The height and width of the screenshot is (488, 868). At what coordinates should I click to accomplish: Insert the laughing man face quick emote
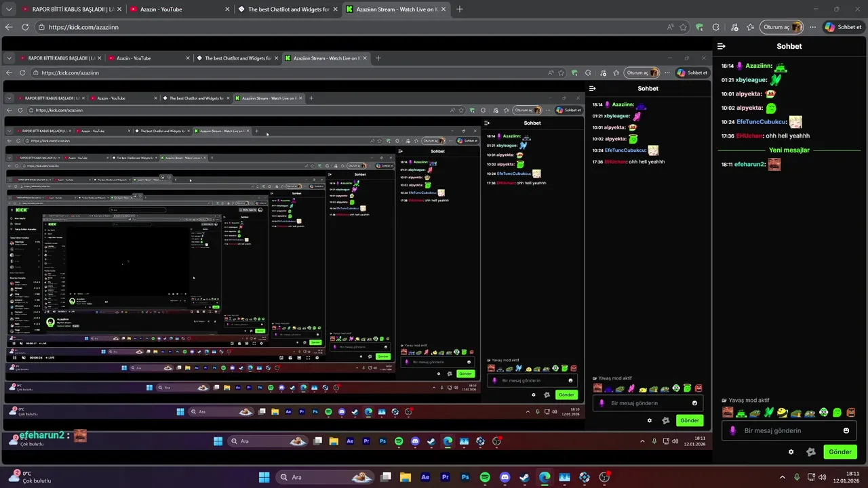(x=728, y=412)
